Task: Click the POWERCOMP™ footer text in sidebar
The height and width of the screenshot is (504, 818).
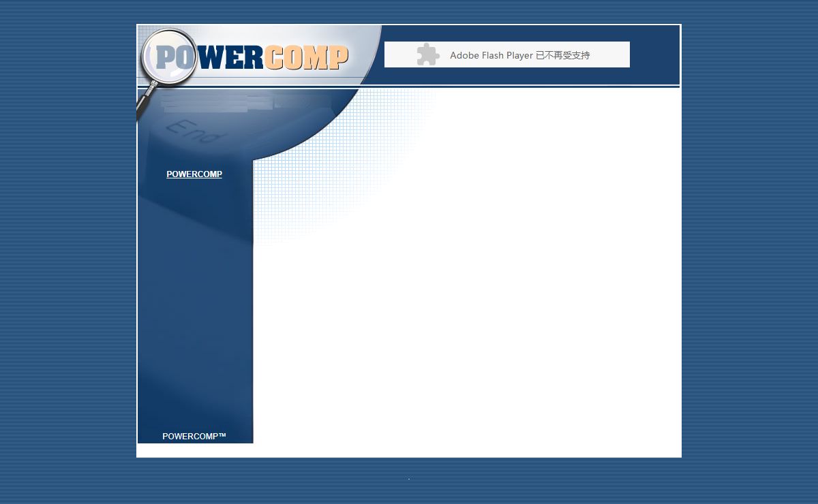Action: click(194, 437)
